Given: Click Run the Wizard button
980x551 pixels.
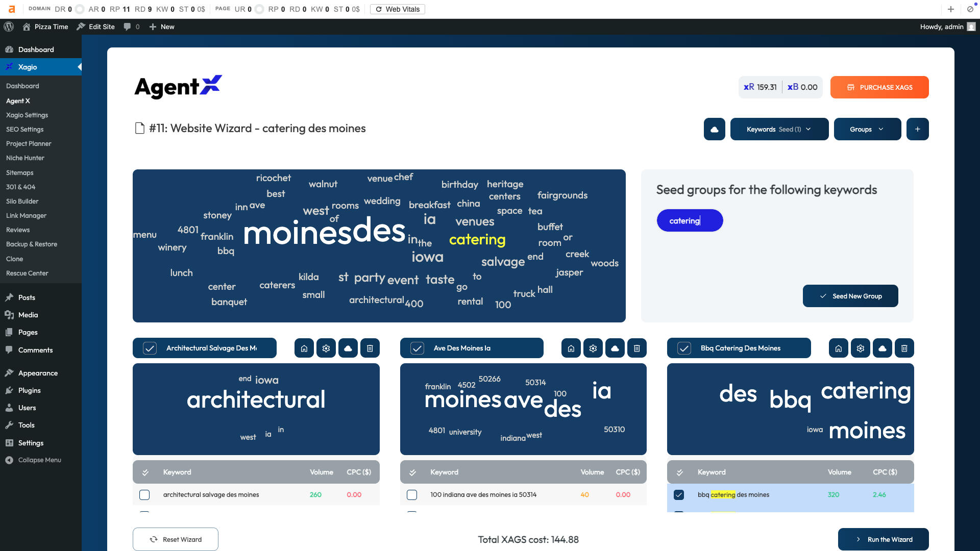Looking at the screenshot, I should (x=884, y=539).
